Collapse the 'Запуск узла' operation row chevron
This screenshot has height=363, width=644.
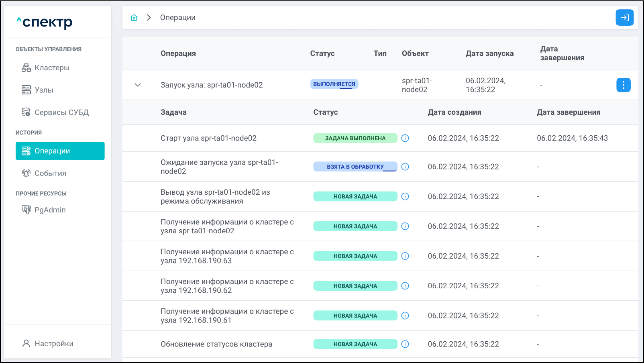pos(138,85)
